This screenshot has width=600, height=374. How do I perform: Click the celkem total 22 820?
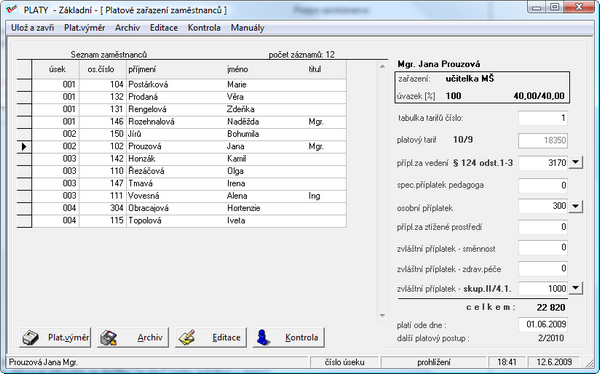[551, 307]
